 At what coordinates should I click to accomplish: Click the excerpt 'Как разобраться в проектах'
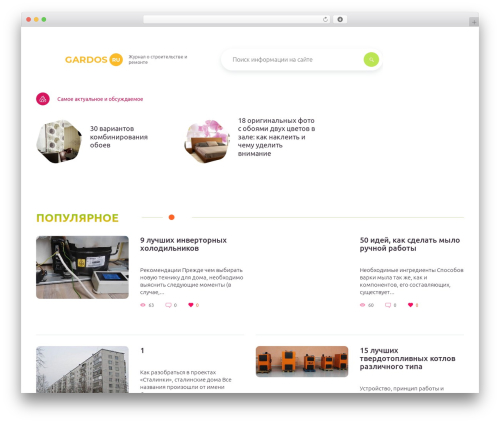tap(186, 380)
